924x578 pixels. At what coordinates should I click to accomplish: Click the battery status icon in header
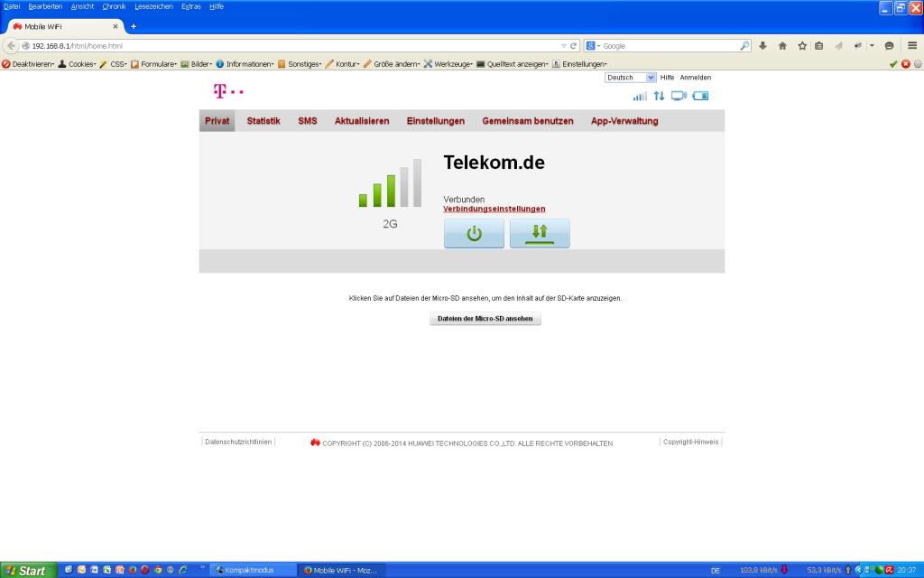(x=700, y=96)
